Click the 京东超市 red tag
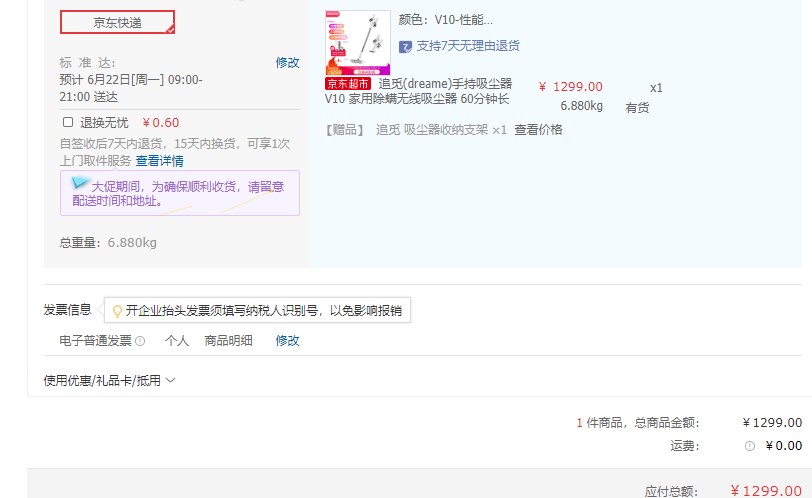The width and height of the screenshot is (812, 498). point(348,84)
